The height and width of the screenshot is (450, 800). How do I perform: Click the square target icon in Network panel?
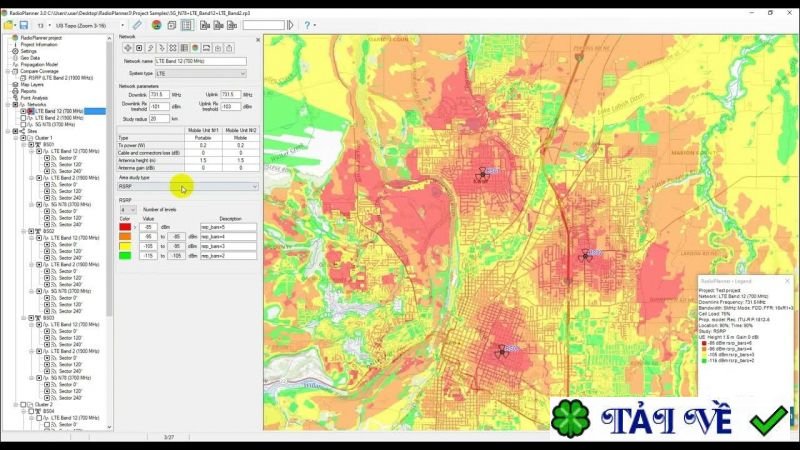(x=139, y=48)
